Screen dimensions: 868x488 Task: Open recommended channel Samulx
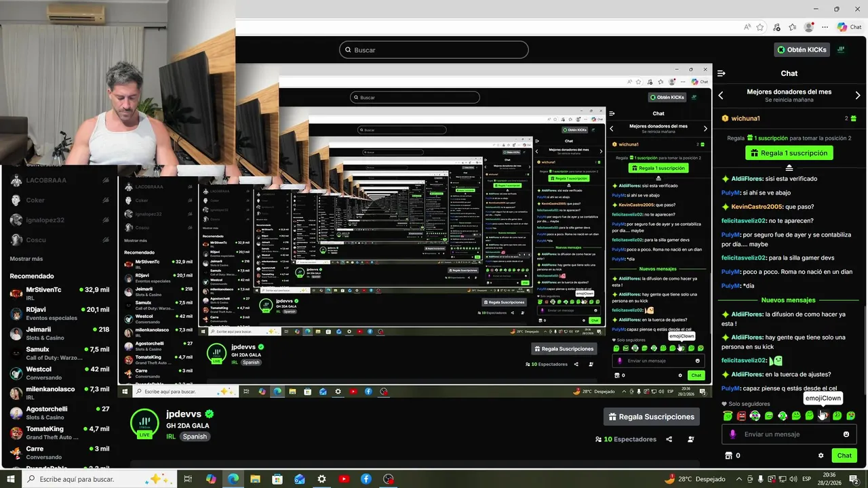[x=60, y=353]
